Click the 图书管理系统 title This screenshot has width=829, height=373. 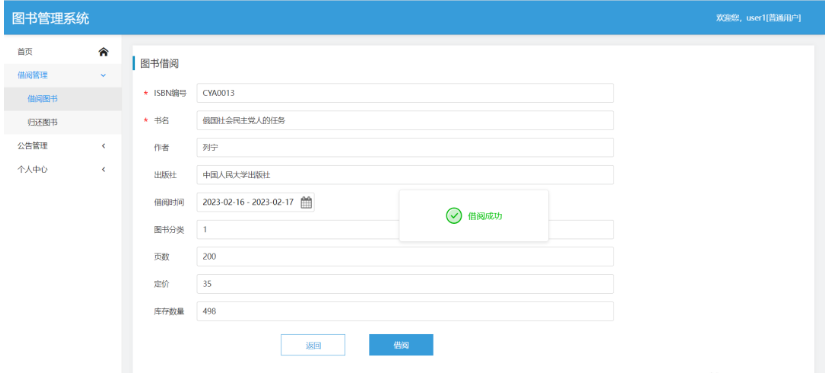pyautogui.click(x=50, y=18)
